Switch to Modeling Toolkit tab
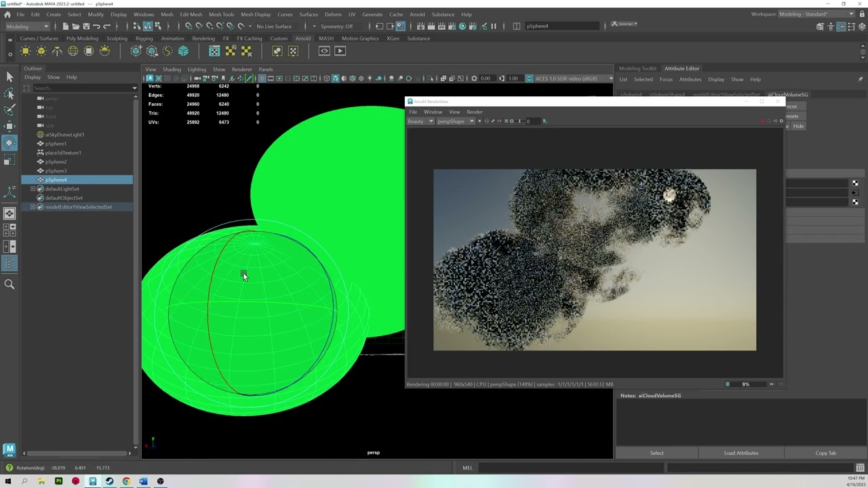The height and width of the screenshot is (488, 868). 637,68
